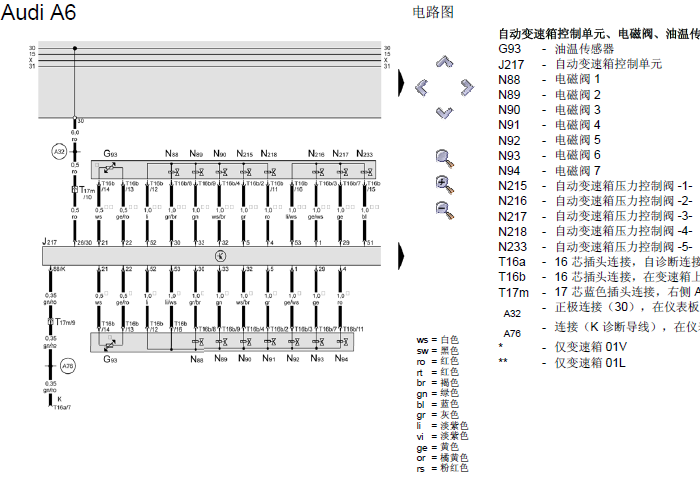Select the note "* - 仅变速箱 01V"
The height and width of the screenshot is (500, 700).
(x=562, y=347)
